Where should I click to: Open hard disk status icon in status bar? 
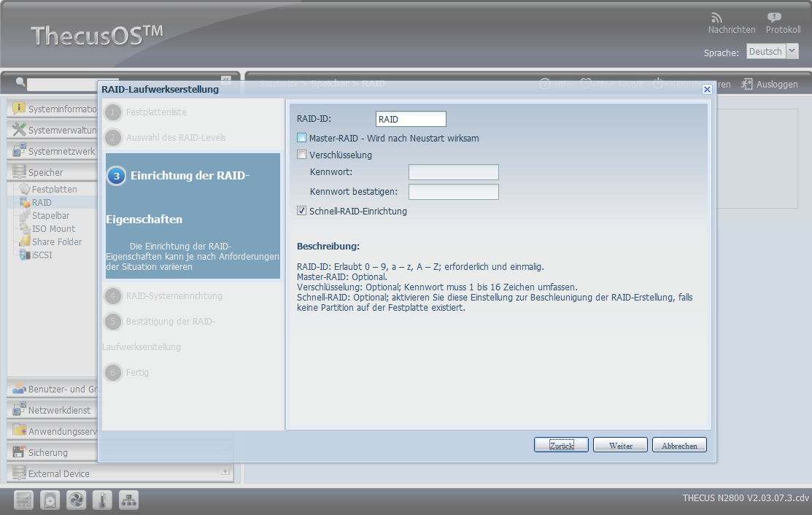[x=50, y=500]
